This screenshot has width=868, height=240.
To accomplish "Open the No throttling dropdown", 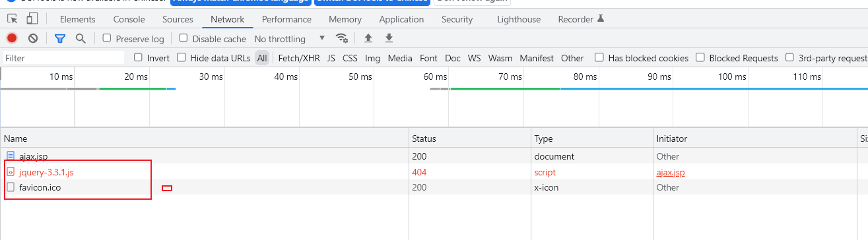I will click(290, 39).
